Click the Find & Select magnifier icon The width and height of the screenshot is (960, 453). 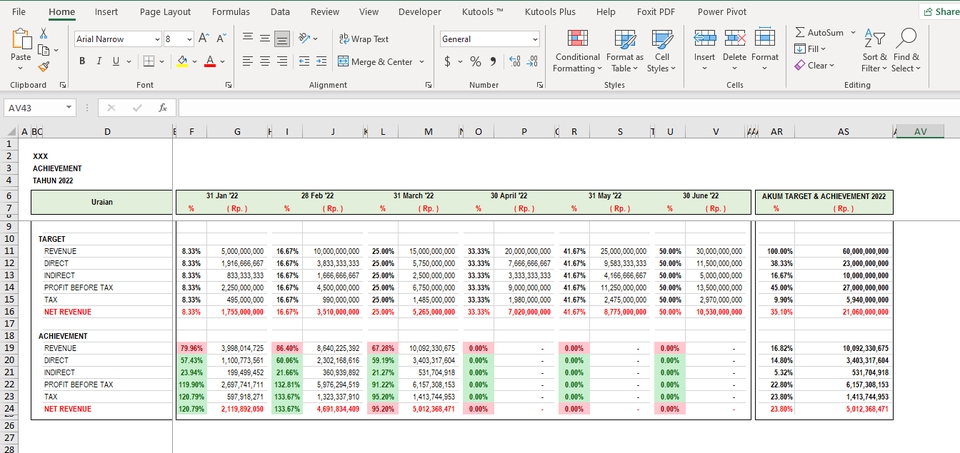(906, 39)
